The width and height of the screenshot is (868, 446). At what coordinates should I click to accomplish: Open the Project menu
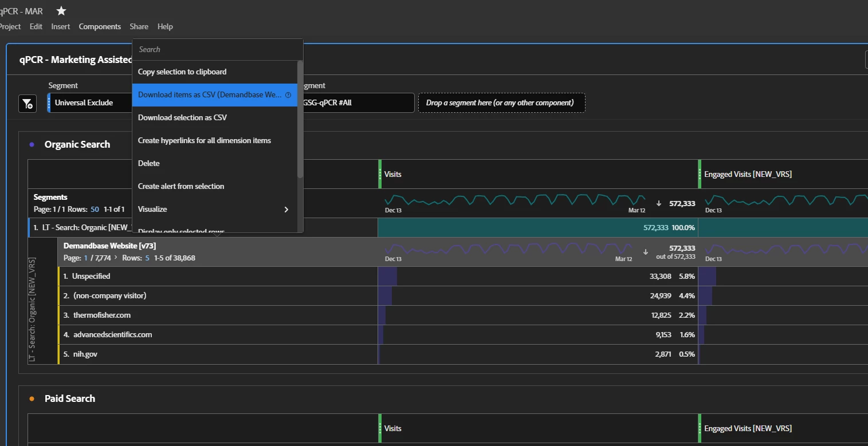[10, 26]
